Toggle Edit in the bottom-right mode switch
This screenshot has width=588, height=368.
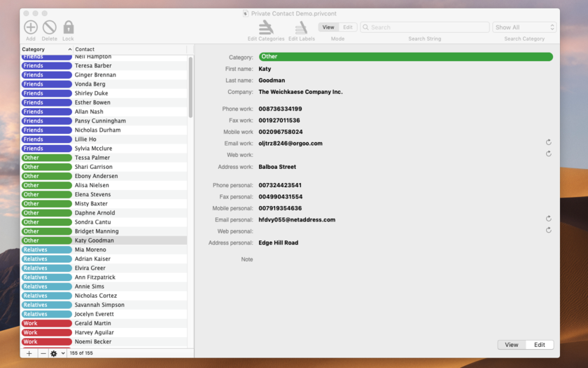(540, 345)
